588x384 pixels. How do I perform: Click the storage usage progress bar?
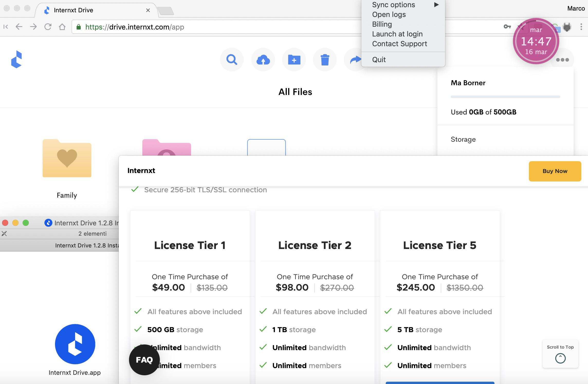click(x=505, y=97)
